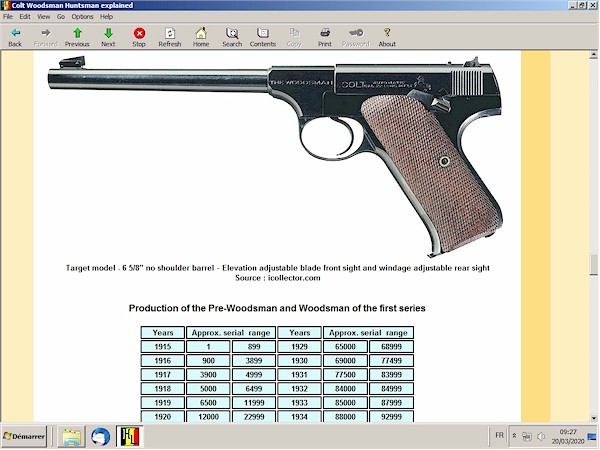
Task: Go back with the Back arrow
Action: click(x=15, y=38)
